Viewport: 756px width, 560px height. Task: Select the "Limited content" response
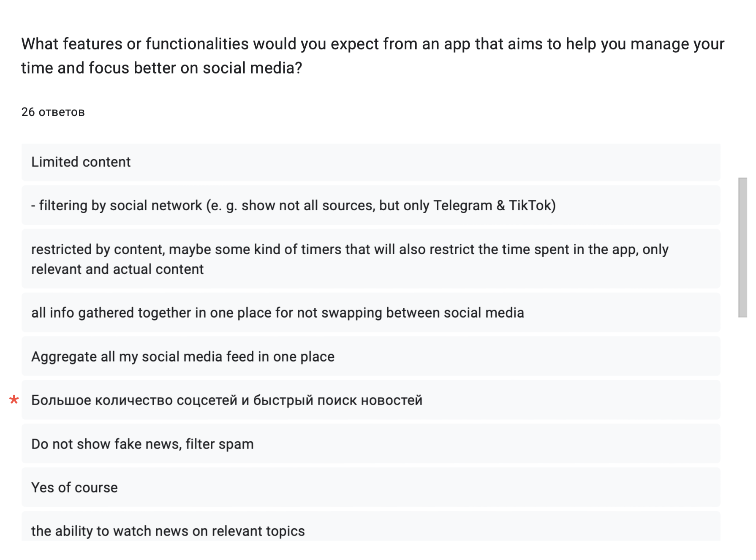point(81,162)
